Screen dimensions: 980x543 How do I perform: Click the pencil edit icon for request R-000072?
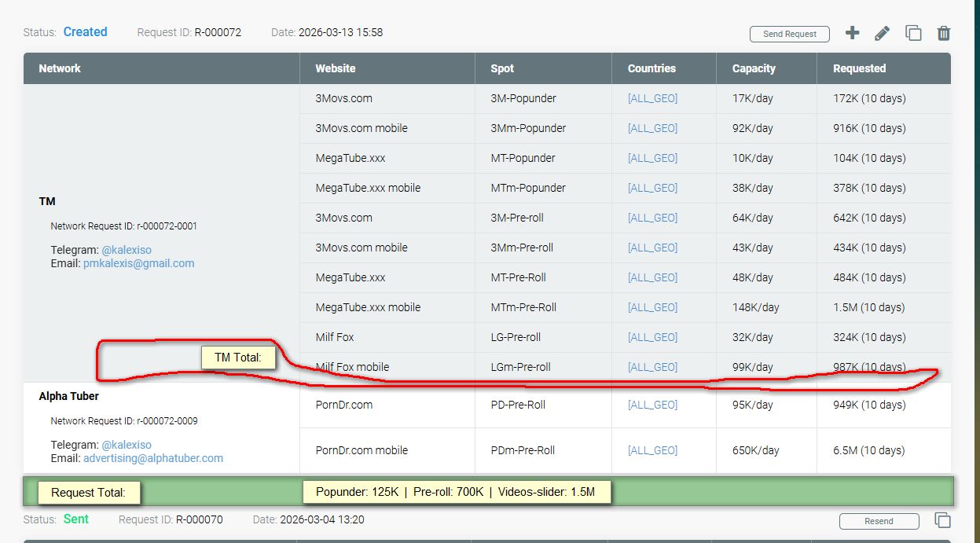pos(882,33)
